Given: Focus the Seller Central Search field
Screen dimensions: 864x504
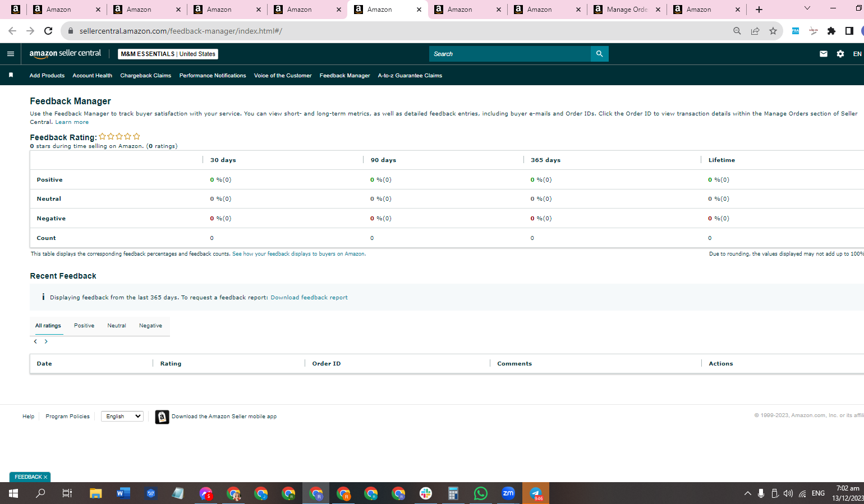Looking at the screenshot, I should (x=510, y=54).
